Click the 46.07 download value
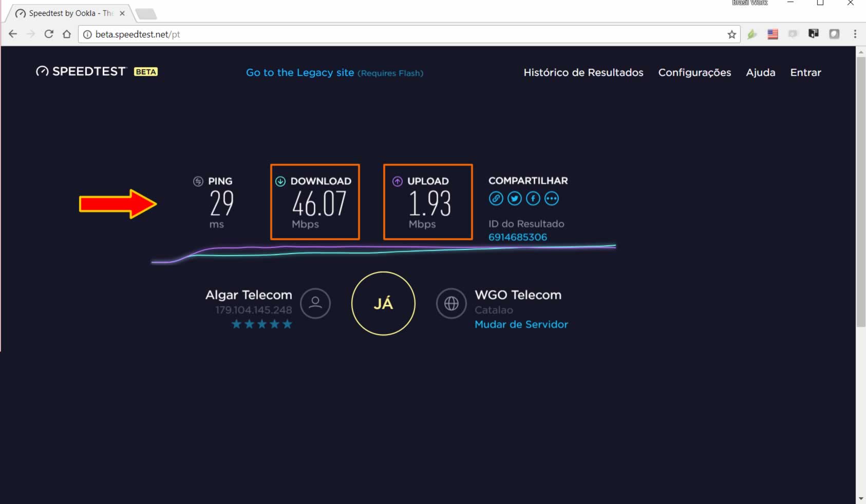 [x=319, y=204]
